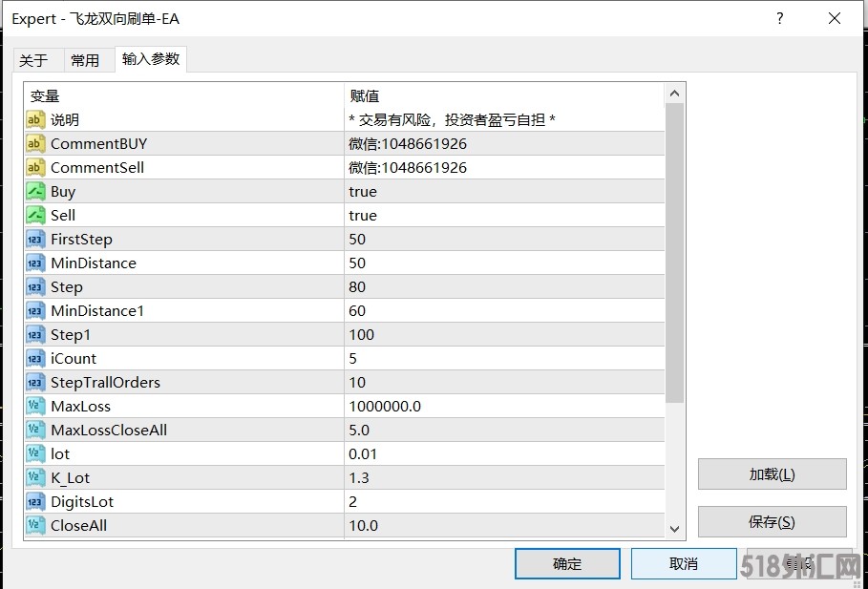Click the boolean icon beside Buy
The width and height of the screenshot is (868, 589).
click(35, 191)
